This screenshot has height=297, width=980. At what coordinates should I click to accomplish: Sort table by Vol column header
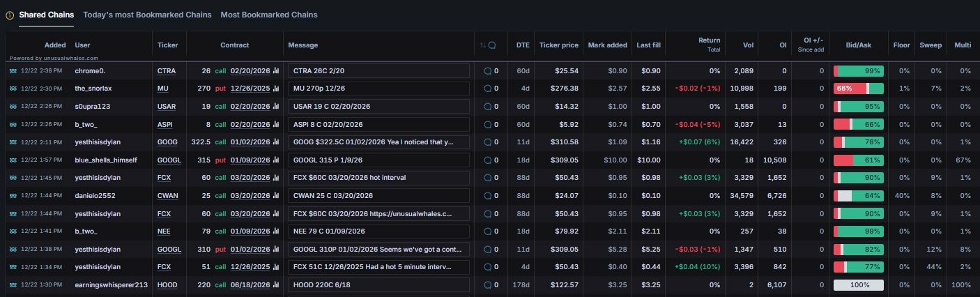[x=748, y=45]
